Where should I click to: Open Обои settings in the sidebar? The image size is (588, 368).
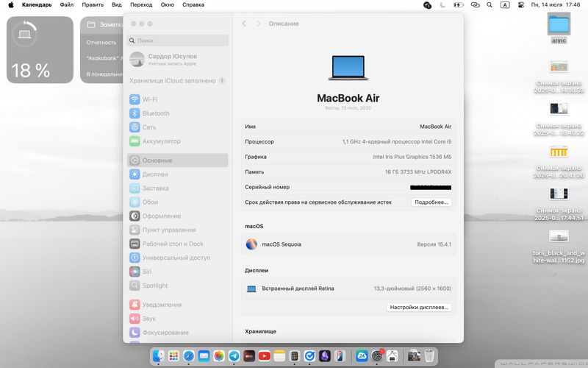pyautogui.click(x=177, y=202)
